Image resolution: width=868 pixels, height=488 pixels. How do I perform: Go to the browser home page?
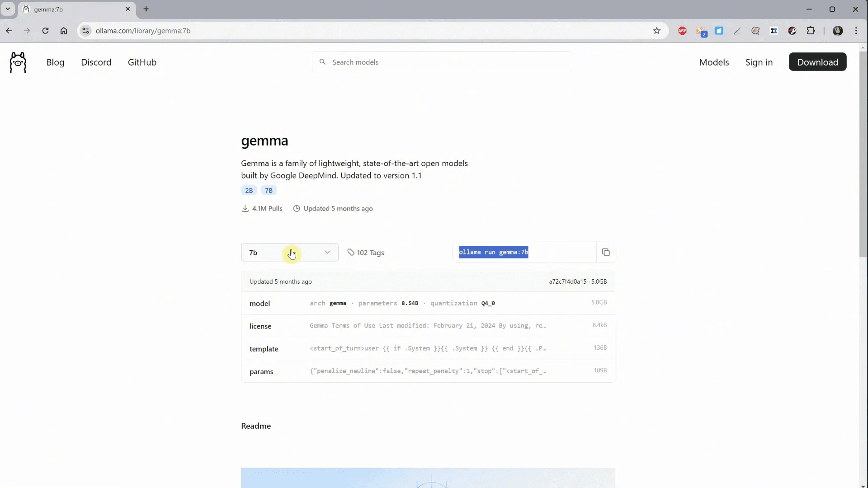(x=64, y=31)
